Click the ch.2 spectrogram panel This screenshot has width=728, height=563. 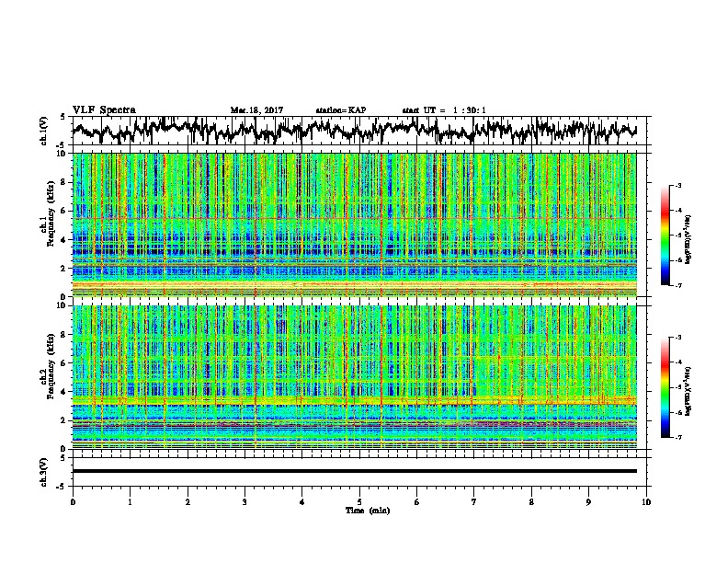pyautogui.click(x=354, y=377)
